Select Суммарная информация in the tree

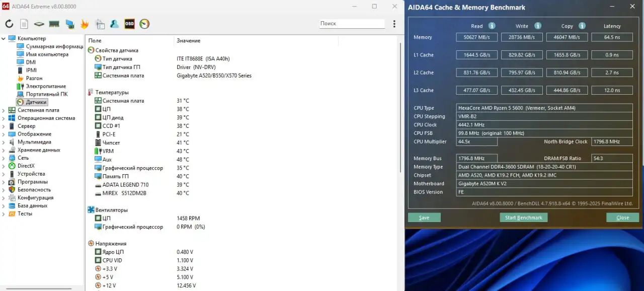tap(54, 46)
